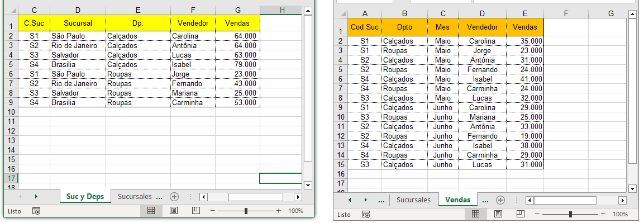Select the 19.000 sales cell
The height and width of the screenshot is (223, 644).
point(525,136)
